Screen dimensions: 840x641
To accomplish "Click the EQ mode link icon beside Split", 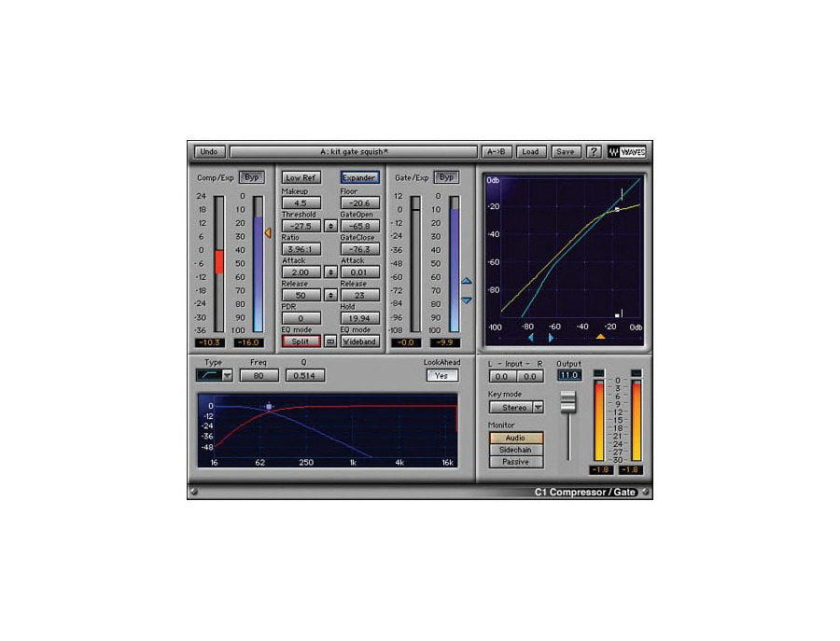I will point(330,341).
